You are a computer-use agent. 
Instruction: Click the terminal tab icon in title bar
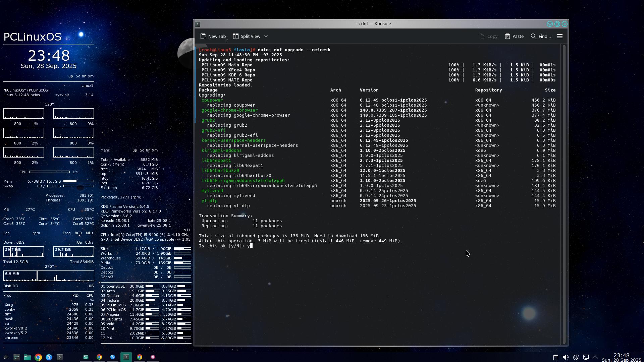[198, 24]
